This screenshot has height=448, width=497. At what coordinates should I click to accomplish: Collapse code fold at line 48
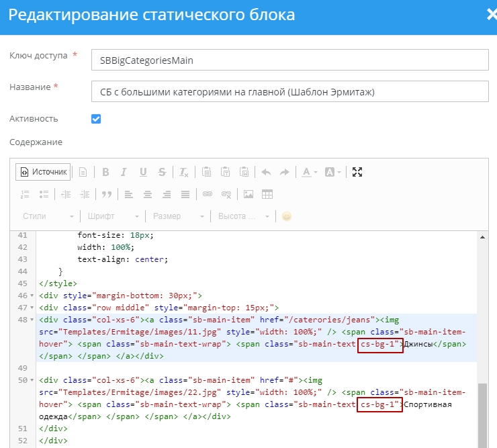(x=33, y=320)
